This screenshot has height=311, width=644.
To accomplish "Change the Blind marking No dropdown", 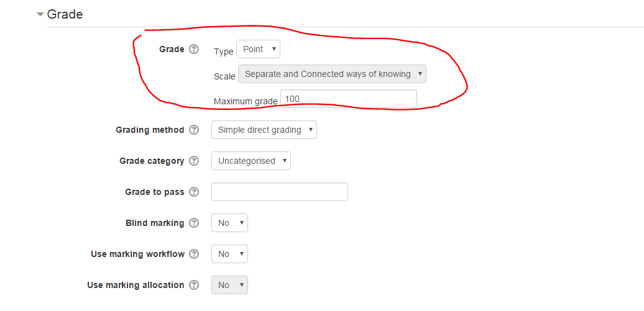I will click(229, 223).
